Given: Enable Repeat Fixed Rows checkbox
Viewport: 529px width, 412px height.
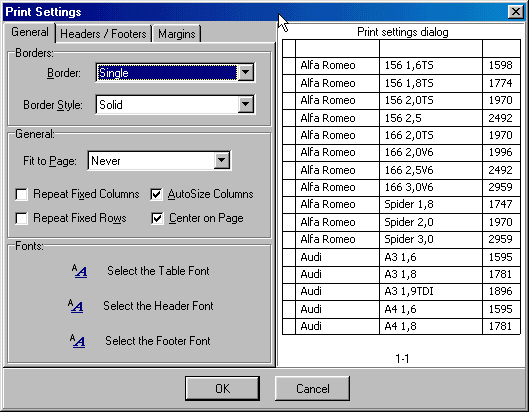Looking at the screenshot, I should click(22, 218).
